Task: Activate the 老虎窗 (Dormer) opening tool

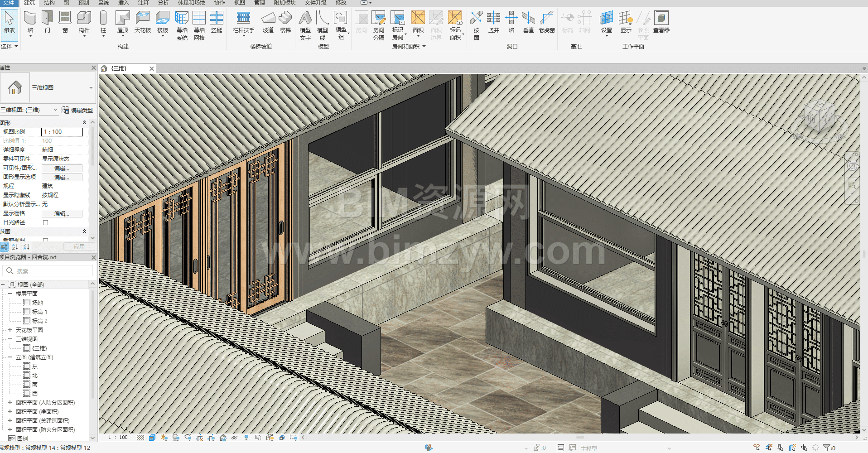Action: tap(546, 22)
